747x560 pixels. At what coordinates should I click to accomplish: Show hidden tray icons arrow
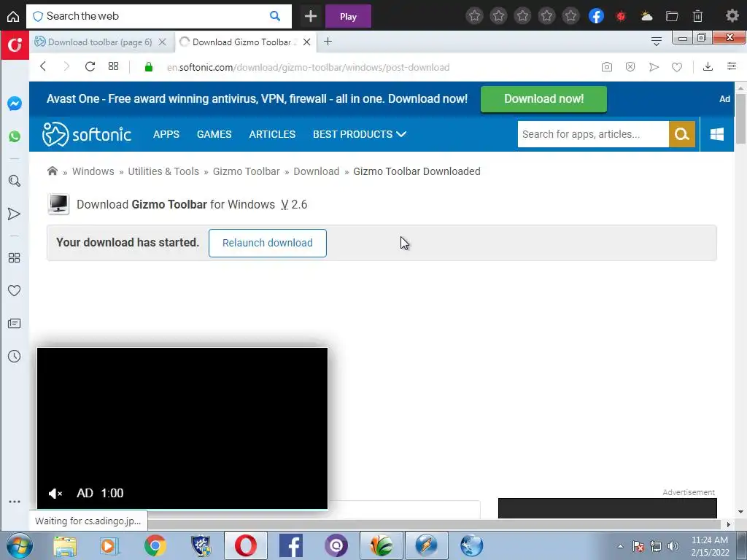pyautogui.click(x=620, y=546)
